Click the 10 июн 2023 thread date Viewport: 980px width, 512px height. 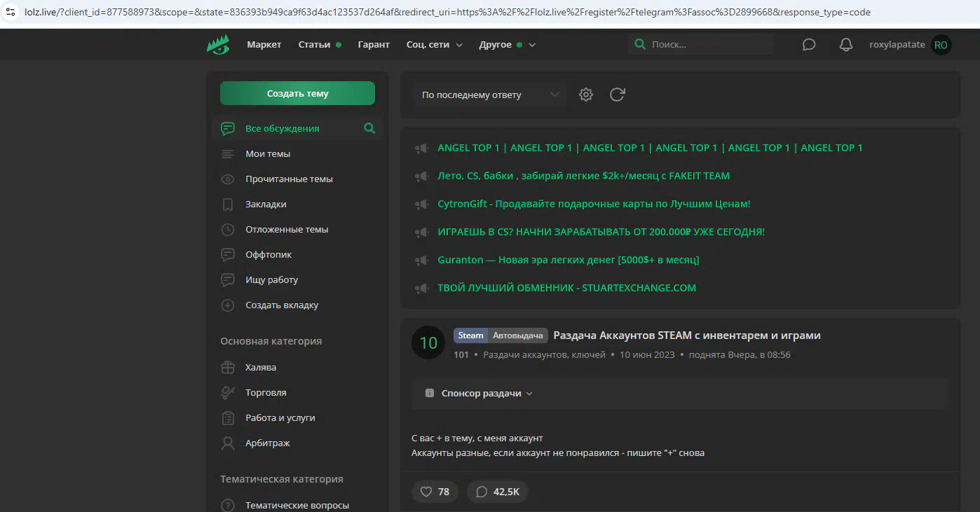pyautogui.click(x=647, y=354)
